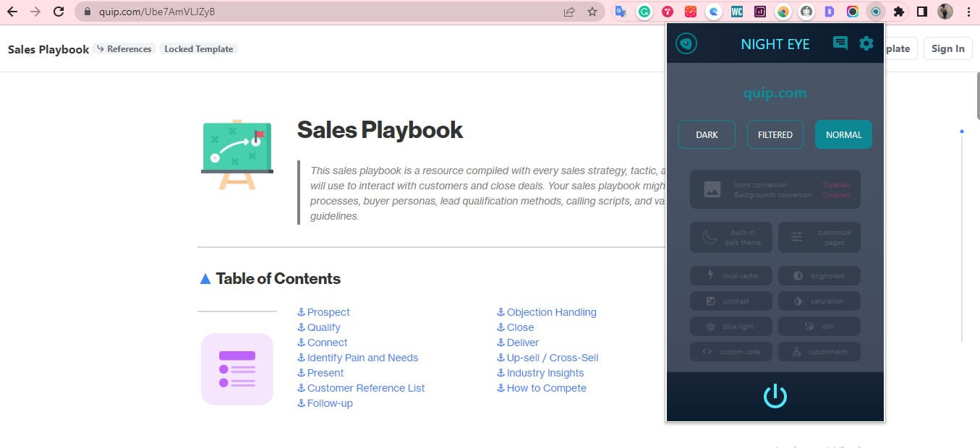Image resolution: width=980 pixels, height=448 pixels.
Task: Open the Chrome Extensions puzzle menu
Action: point(899,12)
